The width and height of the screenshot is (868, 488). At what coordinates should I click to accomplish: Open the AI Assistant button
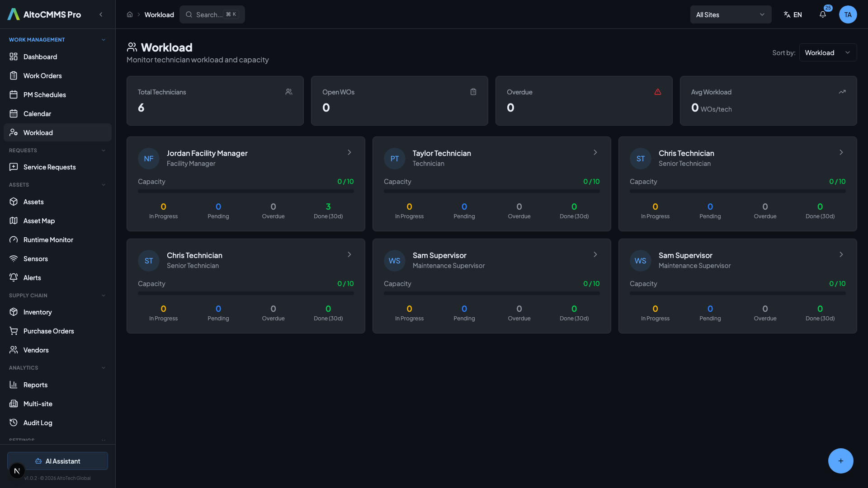coord(57,461)
